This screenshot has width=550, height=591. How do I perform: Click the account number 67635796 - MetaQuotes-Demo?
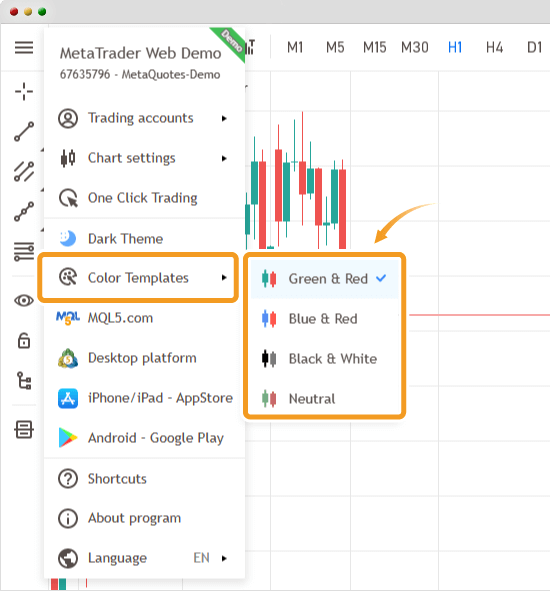pos(140,74)
